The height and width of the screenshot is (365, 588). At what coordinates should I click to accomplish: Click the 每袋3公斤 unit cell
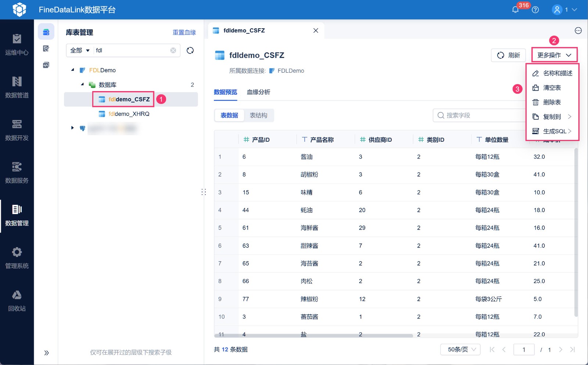click(x=488, y=299)
